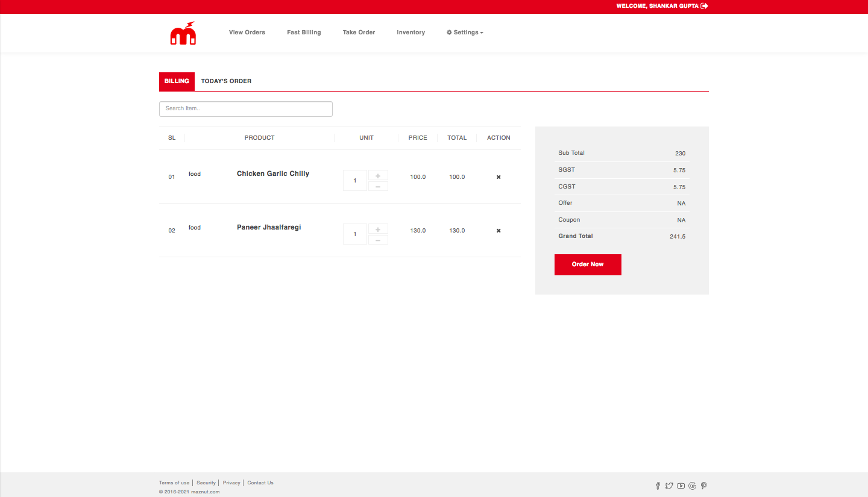Click the Grand Total value 241.5

pos(678,237)
